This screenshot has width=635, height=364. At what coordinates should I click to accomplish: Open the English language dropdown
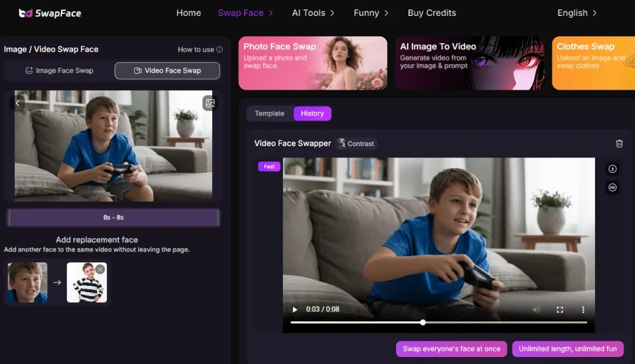coord(577,13)
